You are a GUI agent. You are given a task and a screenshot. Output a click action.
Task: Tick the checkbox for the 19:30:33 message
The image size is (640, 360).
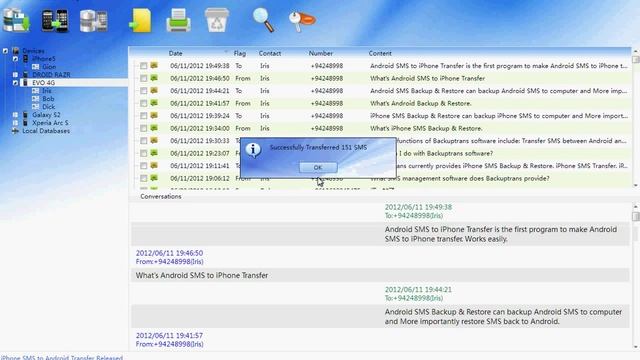click(144, 141)
